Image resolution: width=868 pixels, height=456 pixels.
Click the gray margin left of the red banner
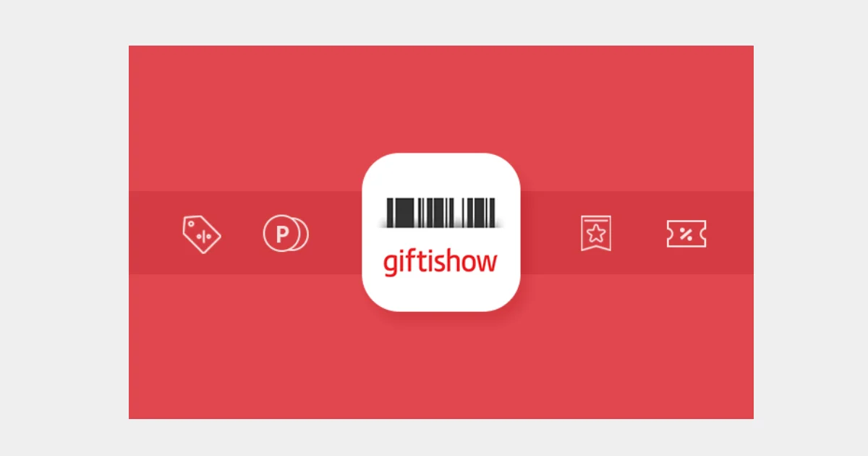[64, 228]
